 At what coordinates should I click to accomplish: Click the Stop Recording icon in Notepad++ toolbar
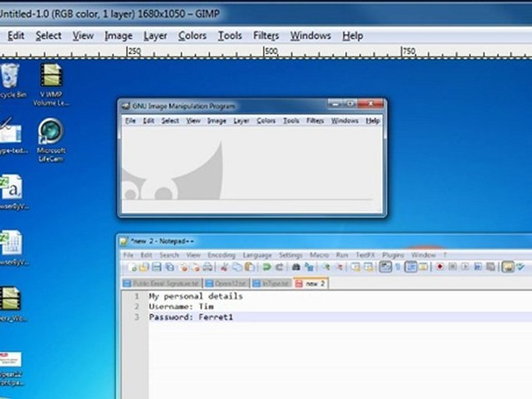tap(452, 267)
